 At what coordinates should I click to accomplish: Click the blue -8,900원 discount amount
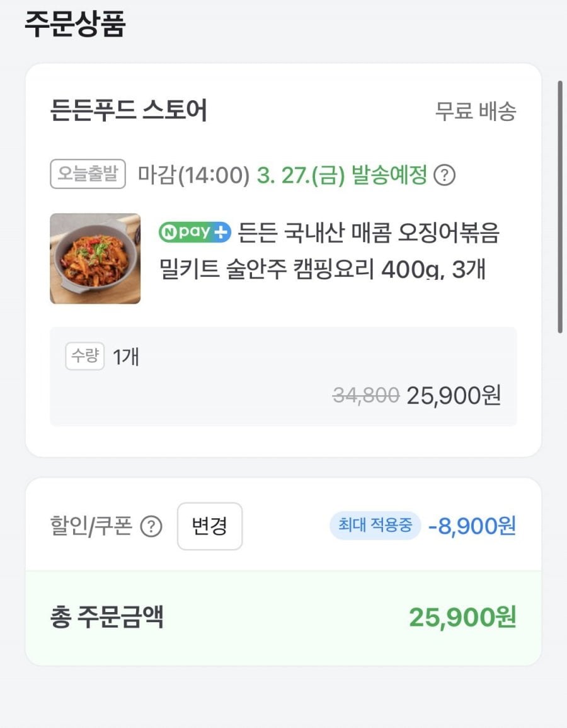472,526
